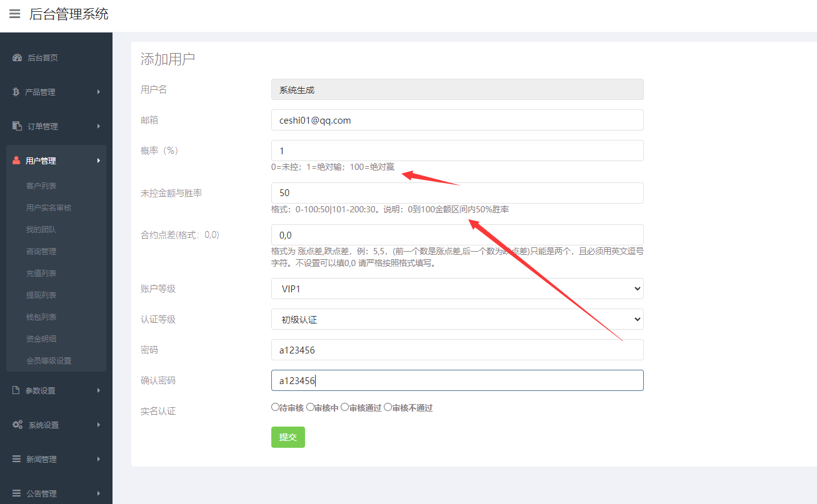Go to 充值列表 submenu item
This screenshot has width=817, height=504.
click(41, 273)
